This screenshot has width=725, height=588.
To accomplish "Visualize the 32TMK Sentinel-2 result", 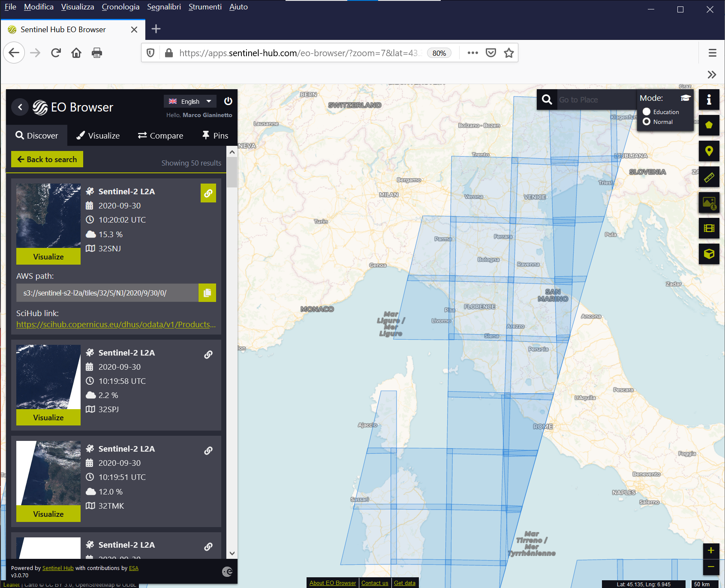I will tap(48, 514).
